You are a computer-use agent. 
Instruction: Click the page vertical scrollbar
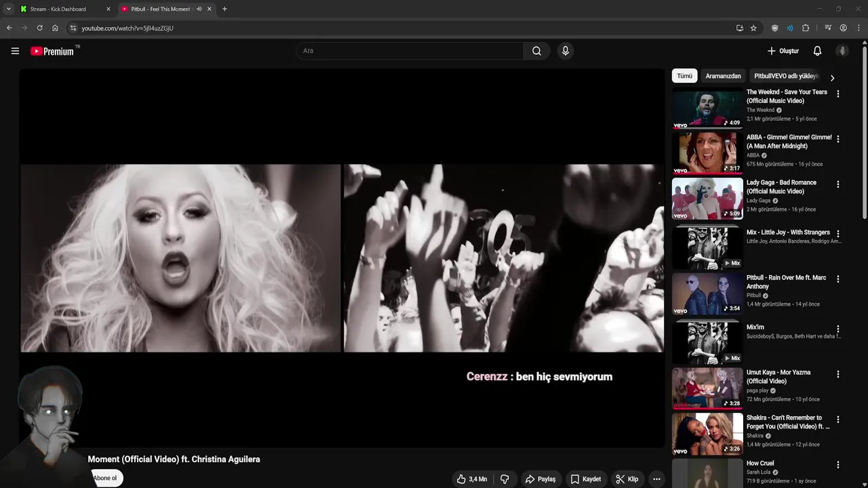point(864,131)
